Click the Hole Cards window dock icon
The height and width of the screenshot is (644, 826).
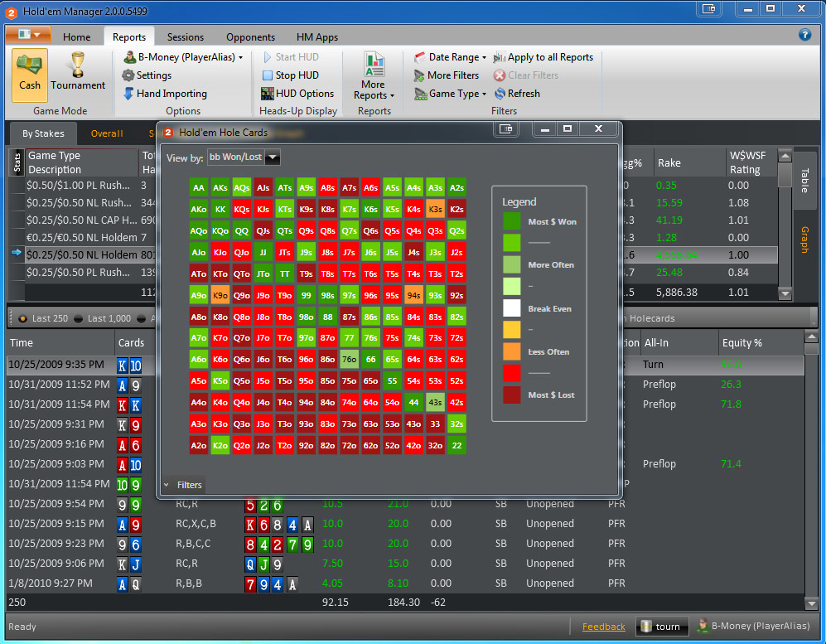[x=505, y=128]
